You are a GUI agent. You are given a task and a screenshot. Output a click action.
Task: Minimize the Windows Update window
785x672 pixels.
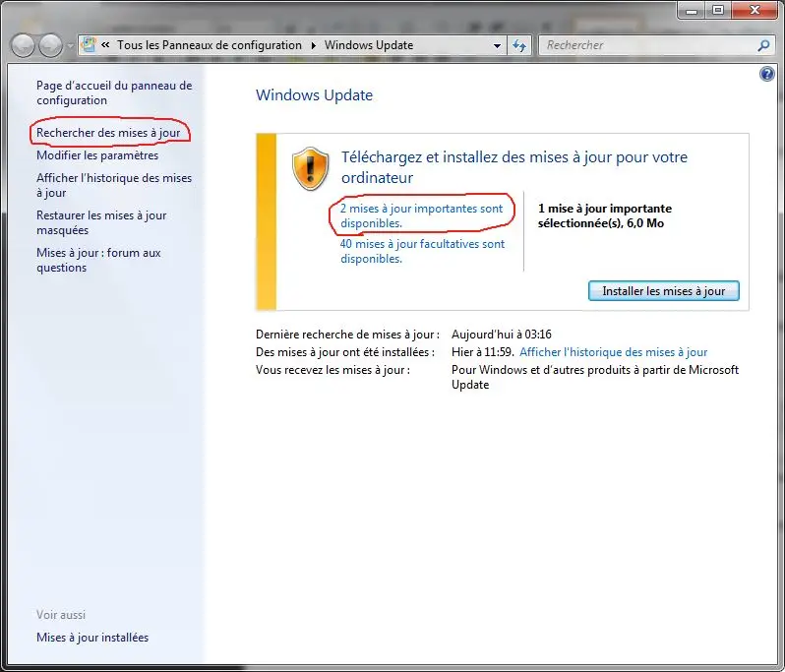coord(692,10)
